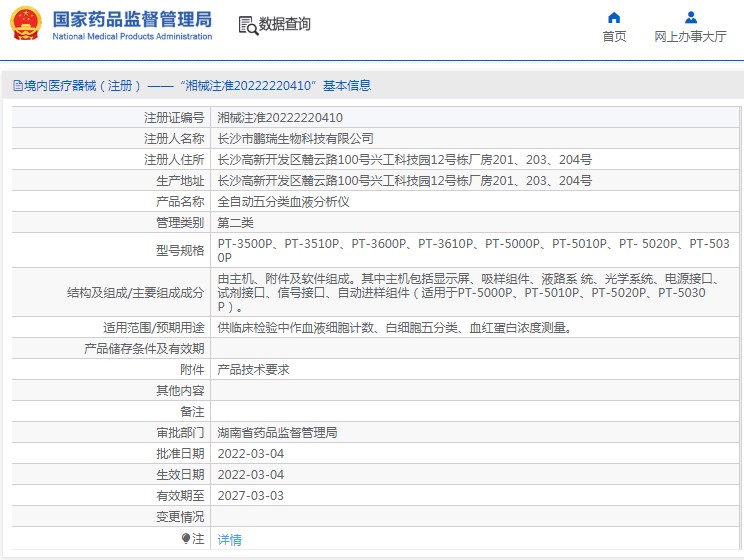Click the document icon before 境内医疗器械

point(17,86)
